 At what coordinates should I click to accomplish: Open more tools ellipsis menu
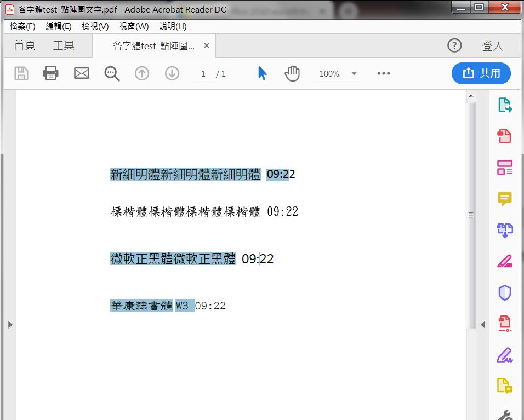pyautogui.click(x=384, y=73)
